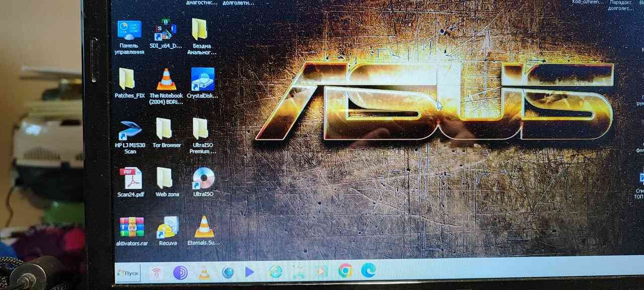Click the Kod_ozhiren... desktop item label
Viewport: 644px width, 290px height.
coord(588,2)
